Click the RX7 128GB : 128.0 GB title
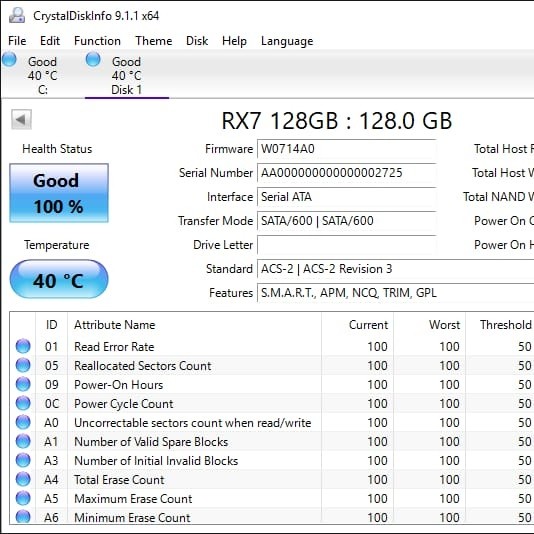This screenshot has height=534, width=534. point(336,121)
